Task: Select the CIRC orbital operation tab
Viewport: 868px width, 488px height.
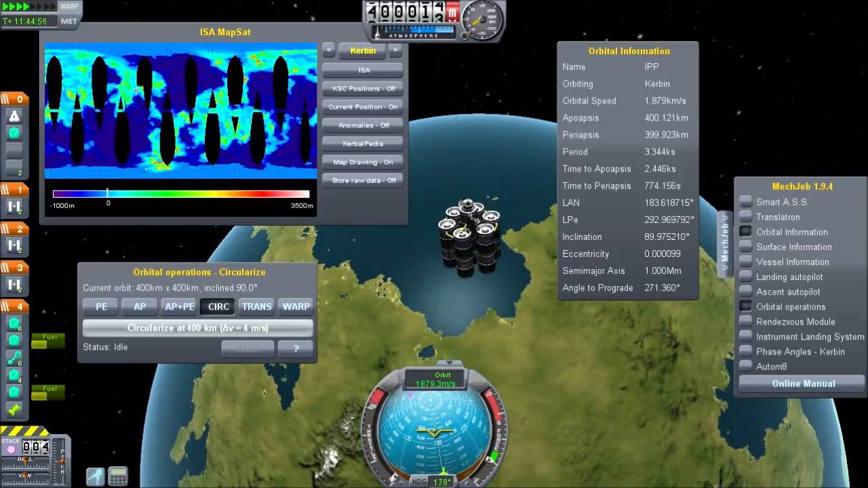Action: pyautogui.click(x=218, y=306)
